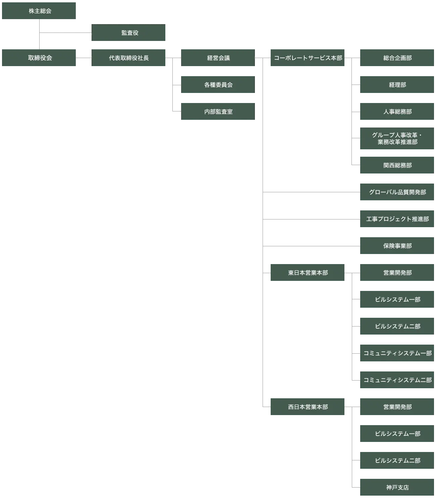Image resolution: width=436 pixels, height=504 pixels.
Task: Click the グローバル品質開発部 box
Action: point(397,192)
